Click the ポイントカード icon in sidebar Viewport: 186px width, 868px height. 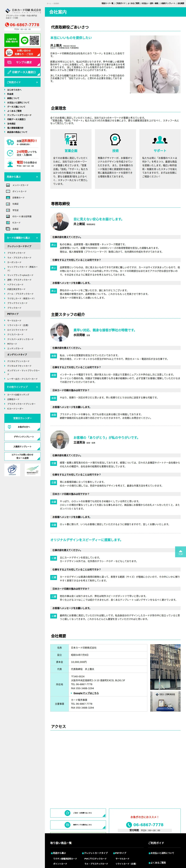click(8, 191)
